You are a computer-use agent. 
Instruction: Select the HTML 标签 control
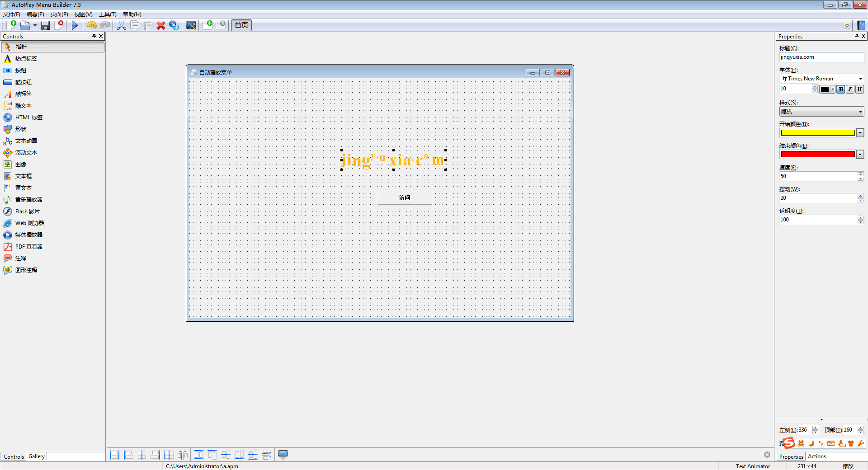[53, 117]
